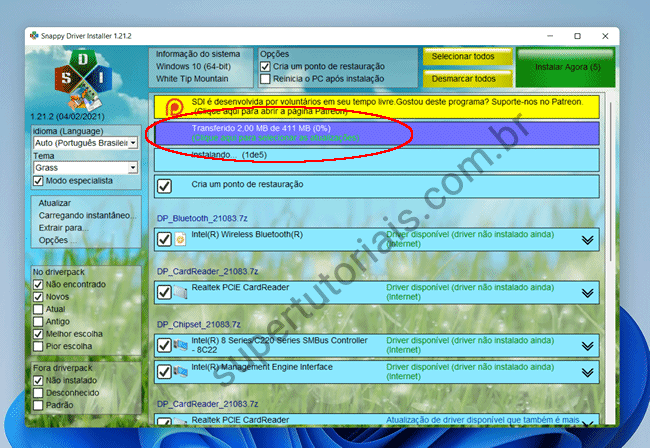Expand the Intel Wireless Bluetooth driver details
Viewport: 650px width, 448px height.
(x=587, y=239)
